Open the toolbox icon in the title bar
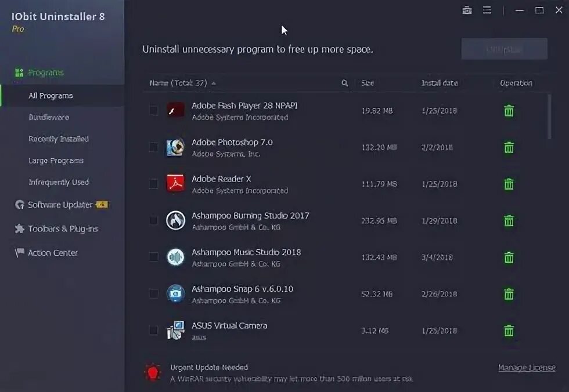This screenshot has height=392, width=569. point(467,10)
